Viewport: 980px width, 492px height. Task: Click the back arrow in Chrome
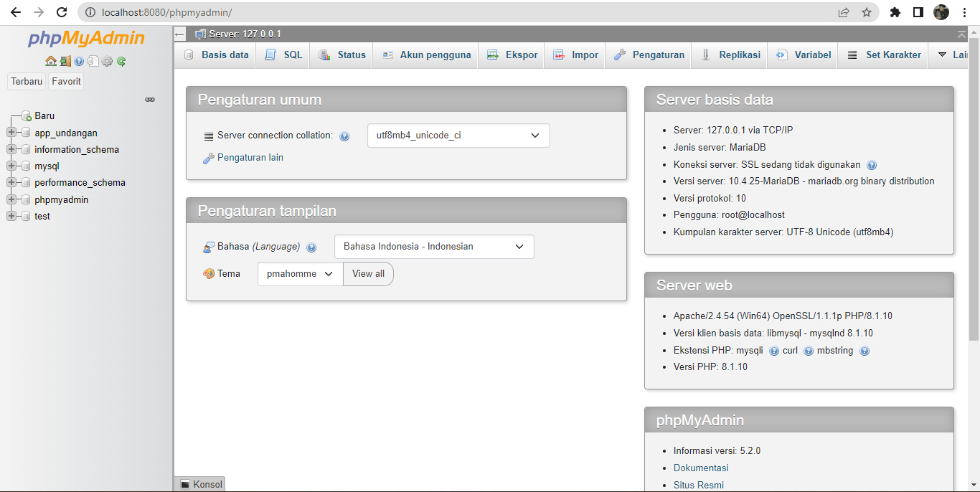[16, 12]
